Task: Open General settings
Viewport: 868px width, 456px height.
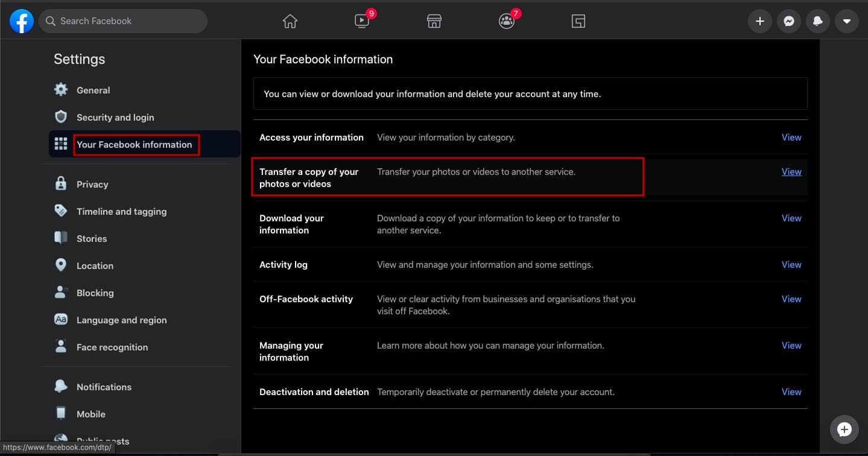Action: click(93, 90)
